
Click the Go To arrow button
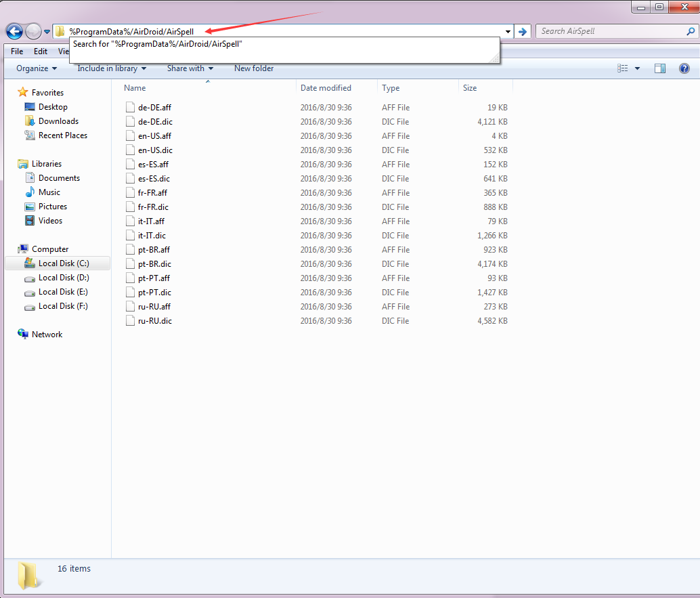(523, 32)
